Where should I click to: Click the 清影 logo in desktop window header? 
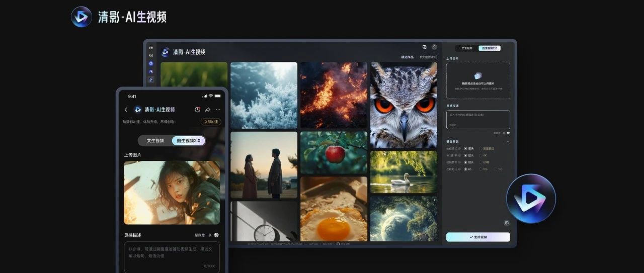(x=165, y=52)
